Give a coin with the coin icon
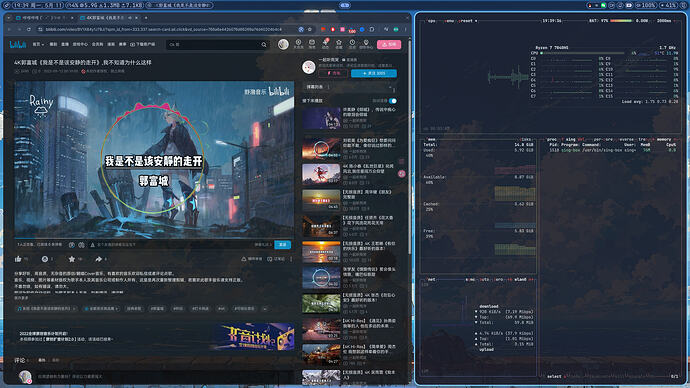Screen dimensions: 690x388 pos(44,259)
